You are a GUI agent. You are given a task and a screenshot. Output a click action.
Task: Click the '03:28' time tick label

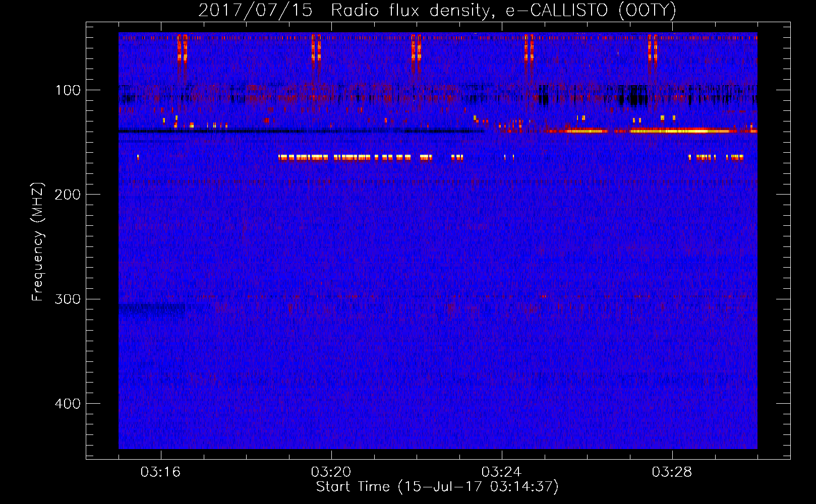pos(672,472)
